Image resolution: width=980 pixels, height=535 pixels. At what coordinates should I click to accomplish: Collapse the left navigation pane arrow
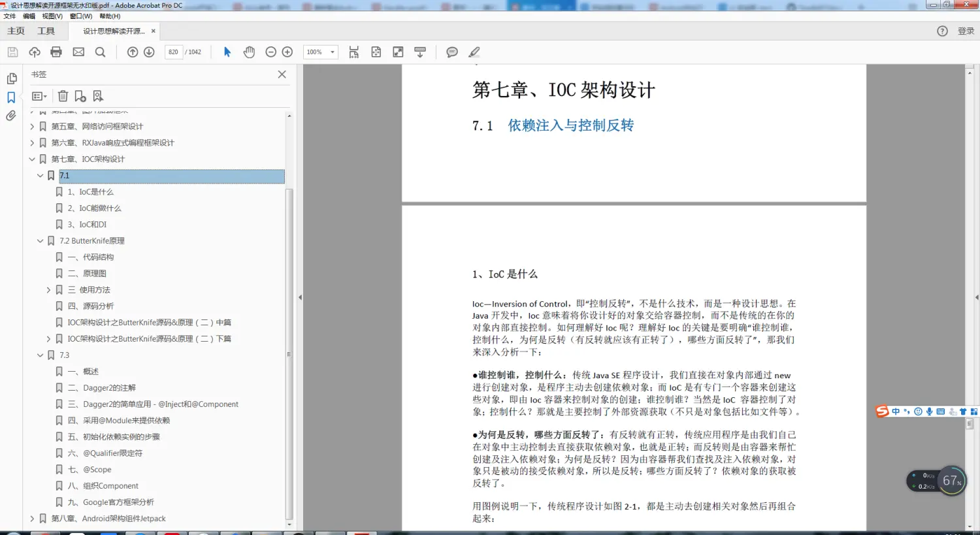pyautogui.click(x=300, y=297)
